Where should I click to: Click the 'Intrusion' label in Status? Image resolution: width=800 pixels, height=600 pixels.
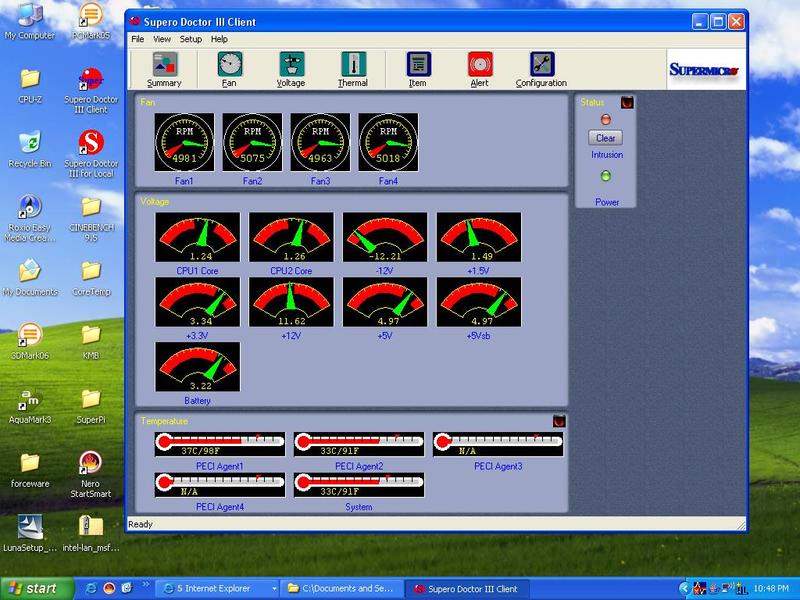click(607, 155)
